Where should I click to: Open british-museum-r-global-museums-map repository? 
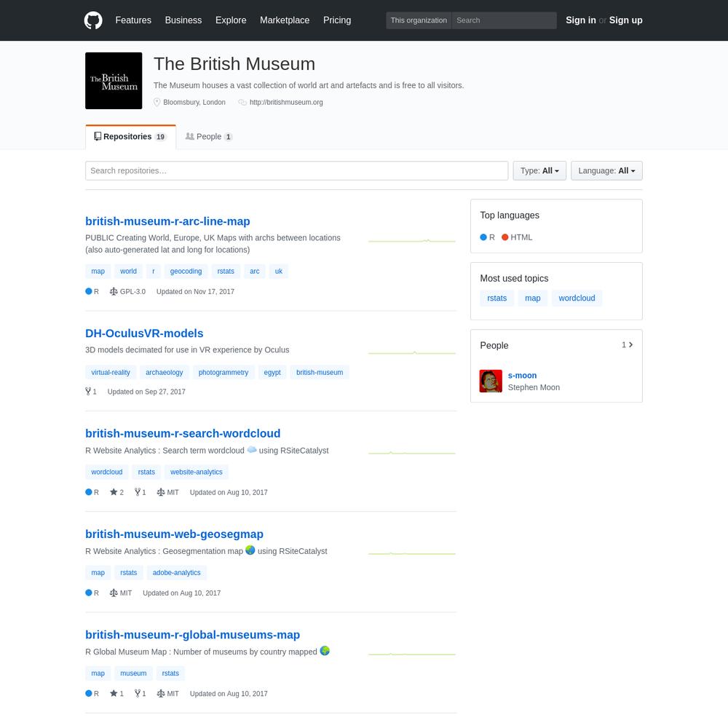coord(193,635)
